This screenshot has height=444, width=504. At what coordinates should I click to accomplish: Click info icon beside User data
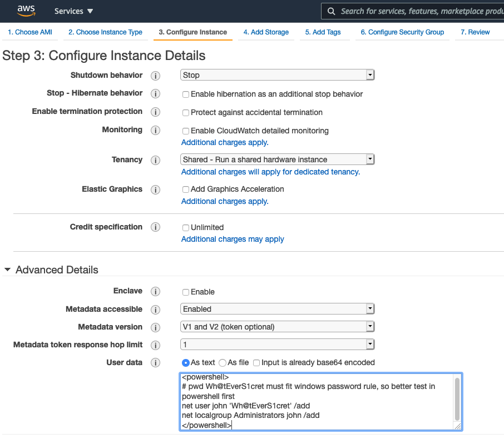[156, 363]
